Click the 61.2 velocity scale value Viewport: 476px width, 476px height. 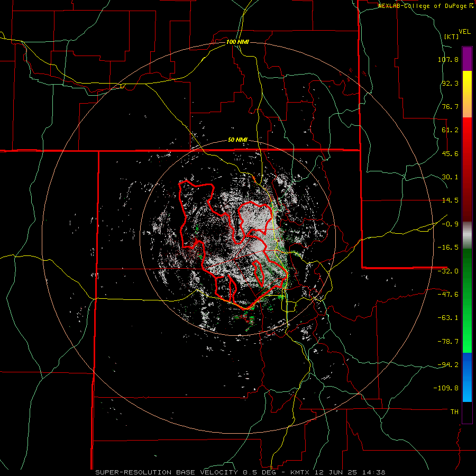tap(450, 130)
